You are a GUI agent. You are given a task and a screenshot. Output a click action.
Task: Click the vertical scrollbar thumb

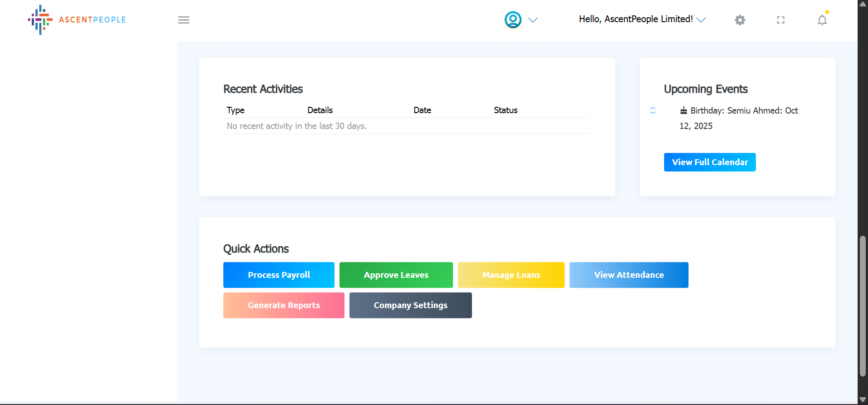click(x=863, y=305)
